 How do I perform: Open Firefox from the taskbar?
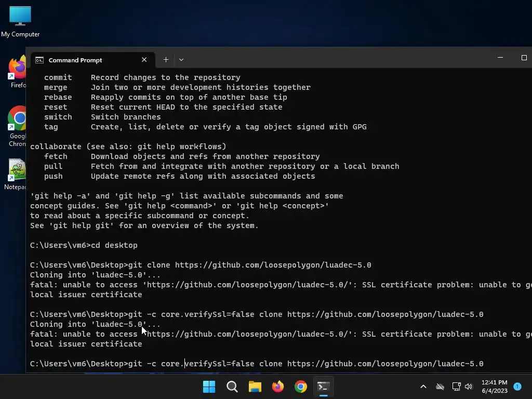pos(278,387)
